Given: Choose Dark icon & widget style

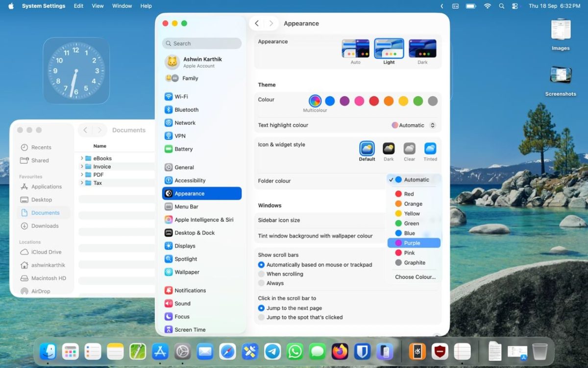Looking at the screenshot, I should coord(389,152).
